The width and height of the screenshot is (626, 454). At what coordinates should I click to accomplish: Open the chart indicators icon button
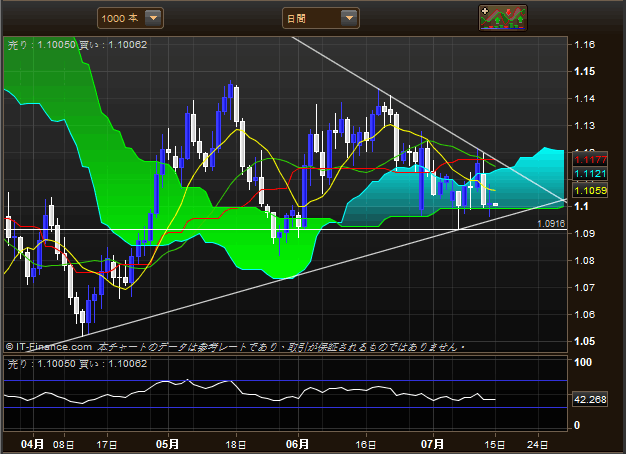pos(503,18)
